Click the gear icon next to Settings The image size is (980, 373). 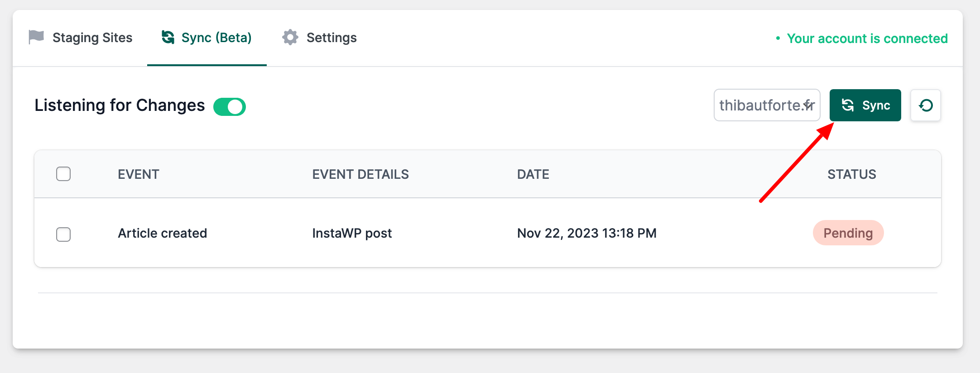290,37
